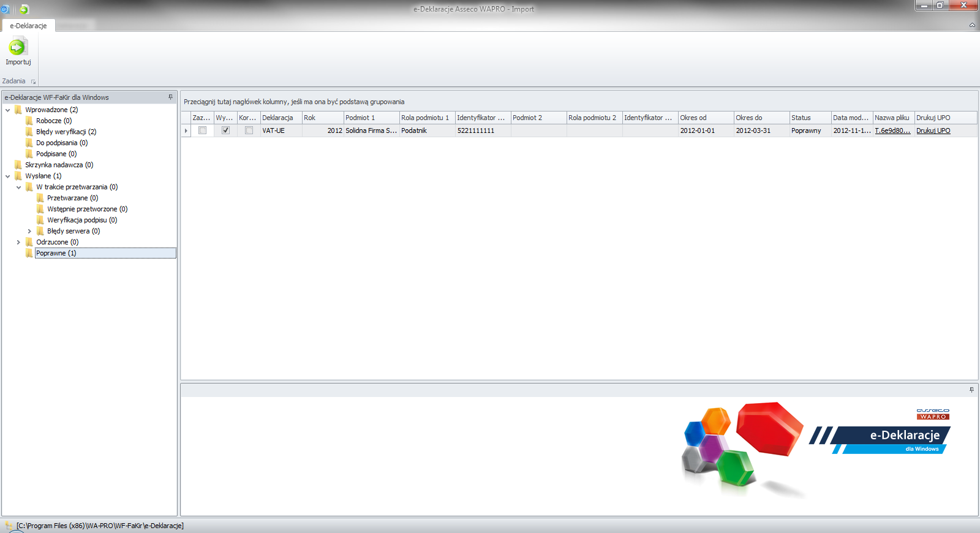
Task: Click the folder icon next to Robocze
Action: [29, 121]
